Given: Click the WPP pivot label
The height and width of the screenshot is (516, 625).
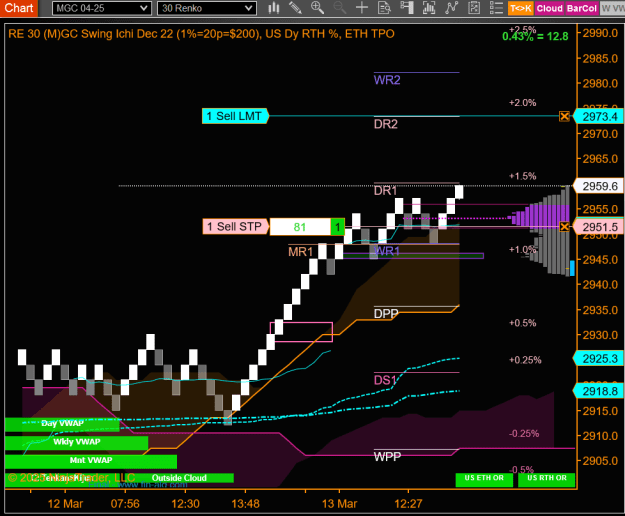Looking at the screenshot, I should click(387, 457).
